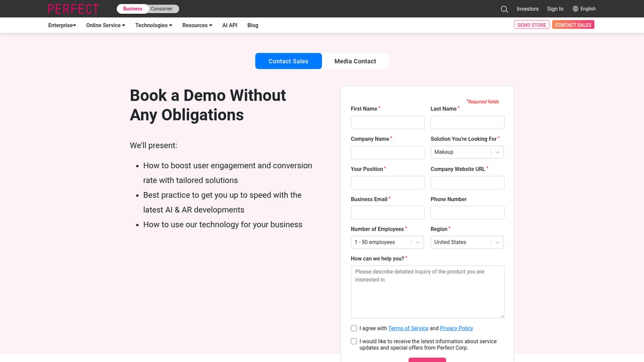
Task: Expand the Enterprise menu
Action: pyautogui.click(x=62, y=25)
